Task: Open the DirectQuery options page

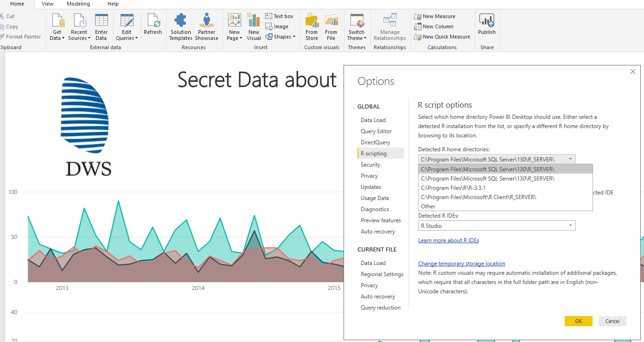Action: pyautogui.click(x=376, y=142)
